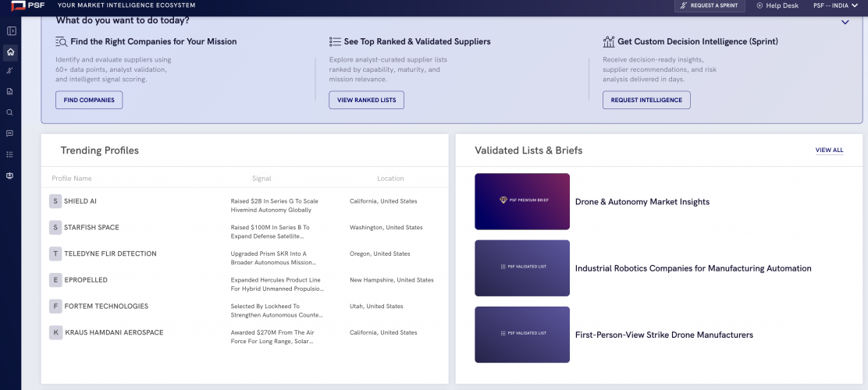Open the chat message icon in sidebar
Screen dimensions: 868x390
[x=10, y=133]
